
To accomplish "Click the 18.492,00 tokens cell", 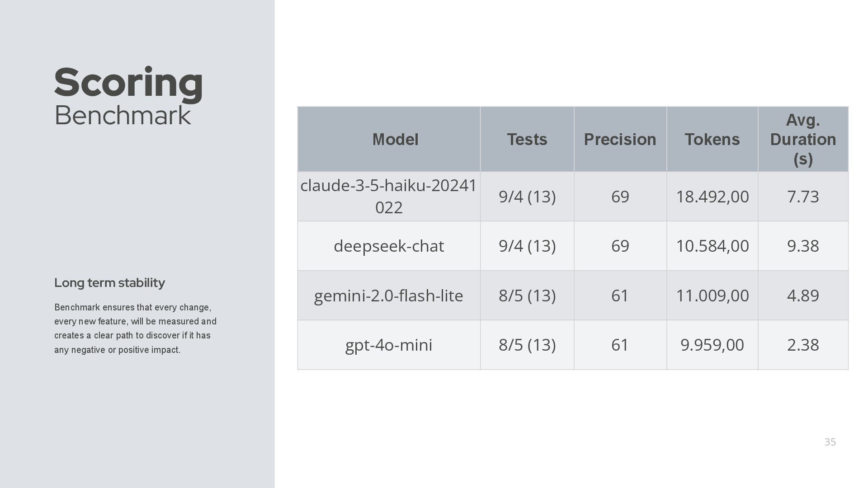I will click(x=712, y=197).
